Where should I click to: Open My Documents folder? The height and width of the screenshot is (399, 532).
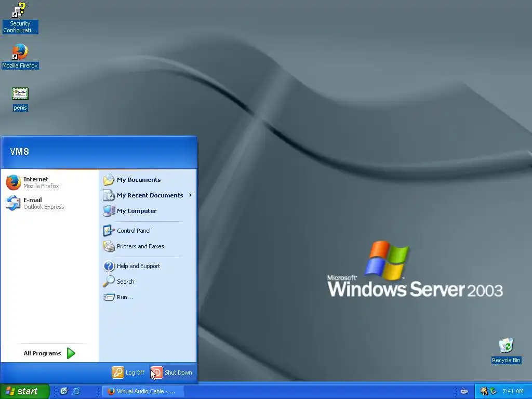pos(148,180)
